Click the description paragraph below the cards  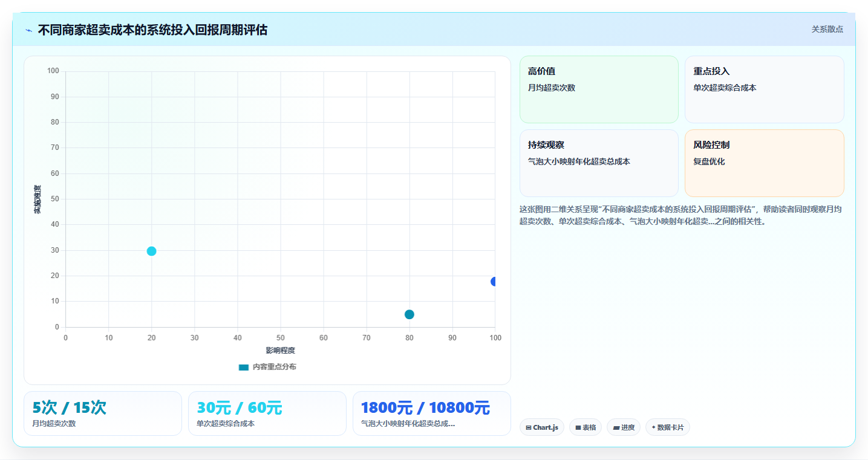[681, 215]
